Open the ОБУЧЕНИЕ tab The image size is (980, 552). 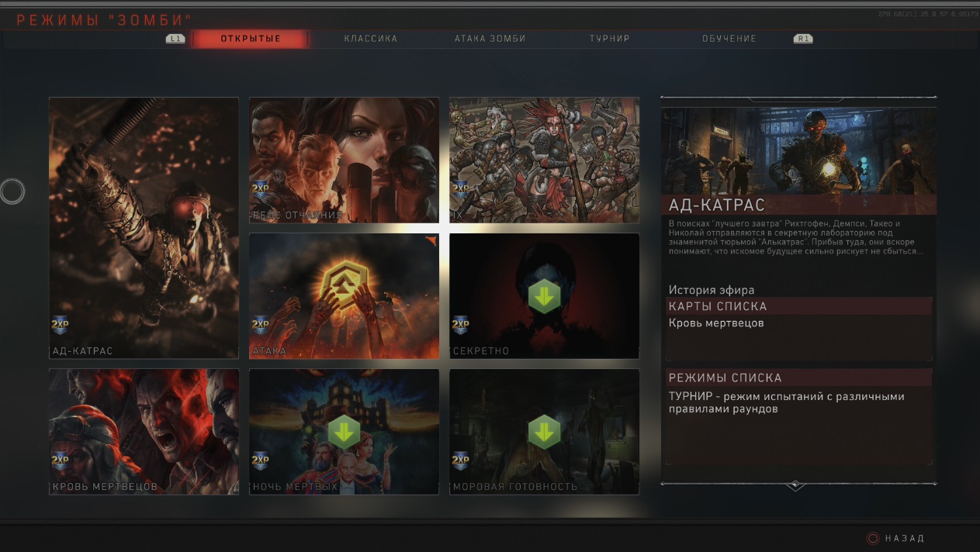729,39
